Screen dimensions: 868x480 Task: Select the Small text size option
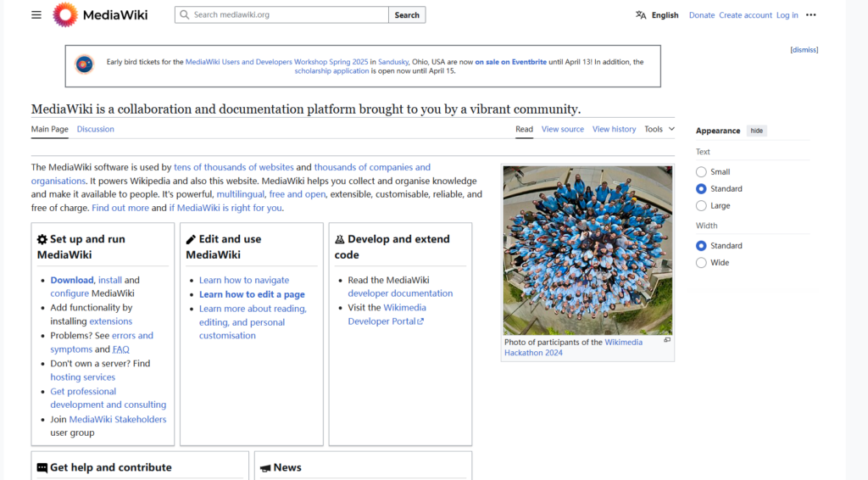(x=701, y=172)
